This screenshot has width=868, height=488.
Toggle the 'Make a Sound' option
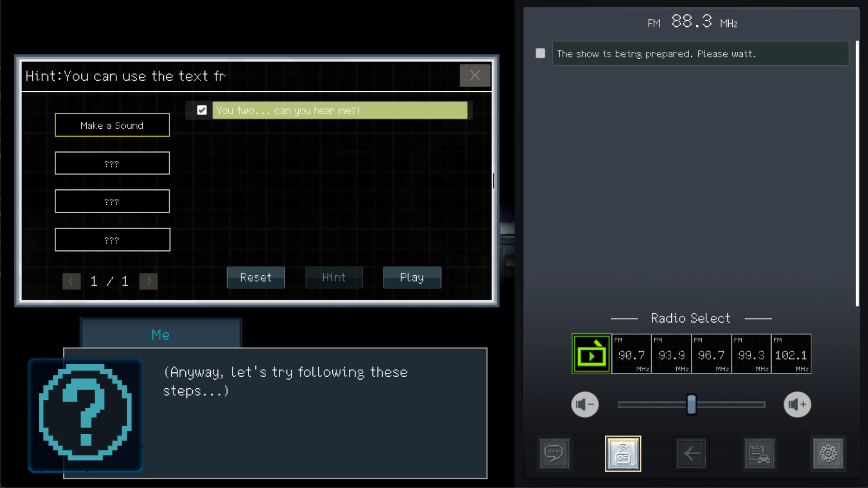tap(112, 125)
